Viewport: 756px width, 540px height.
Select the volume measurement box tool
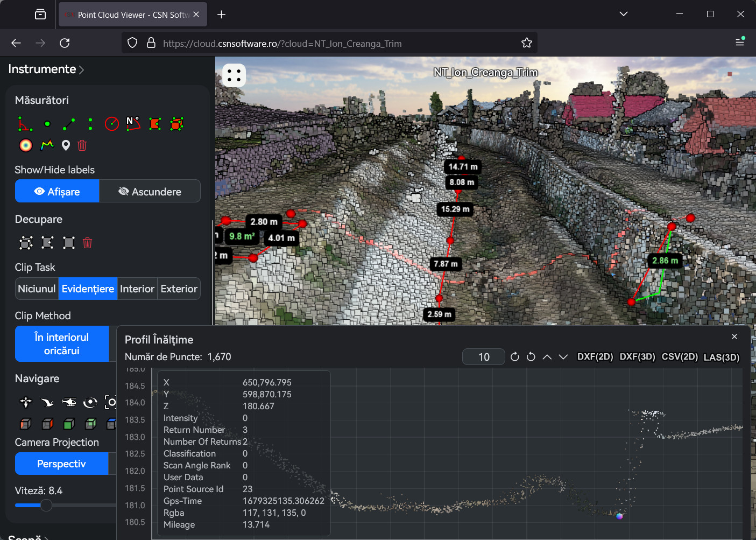tap(176, 123)
